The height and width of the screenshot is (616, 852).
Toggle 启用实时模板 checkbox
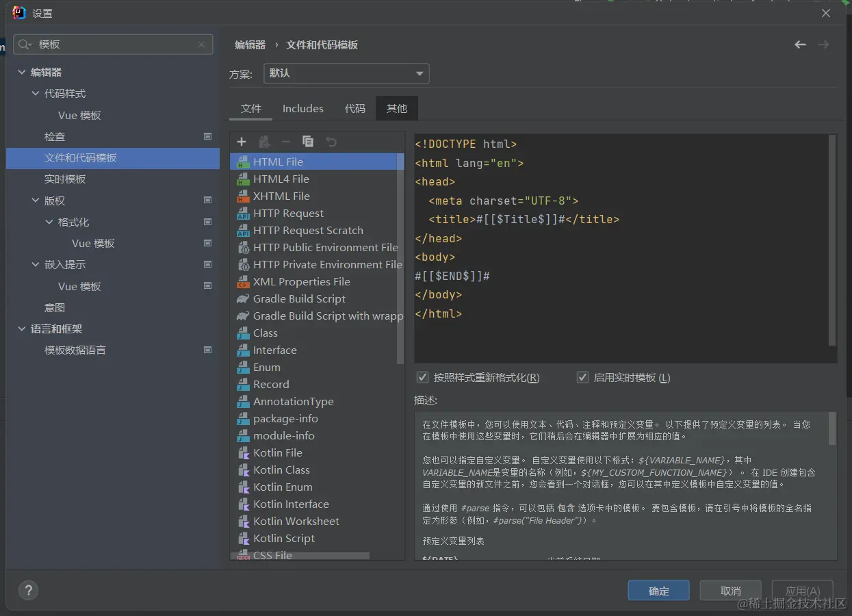[582, 377]
